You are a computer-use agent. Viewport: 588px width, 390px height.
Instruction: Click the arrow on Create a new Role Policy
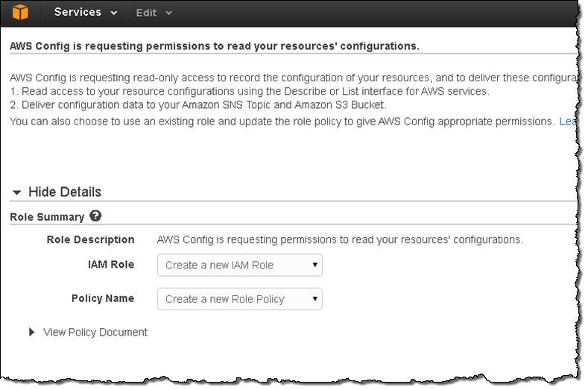315,299
